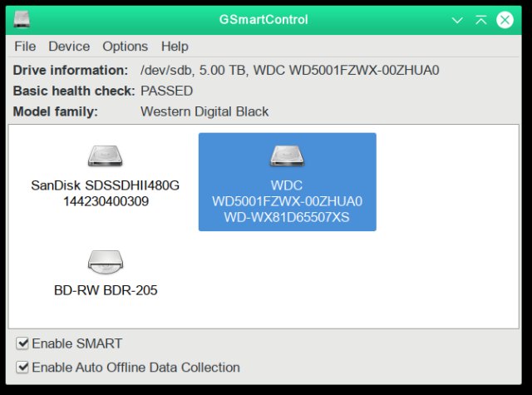This screenshot has width=532, height=395.
Task: Toggle the Enable SMART checkbox
Action: pyautogui.click(x=22, y=343)
